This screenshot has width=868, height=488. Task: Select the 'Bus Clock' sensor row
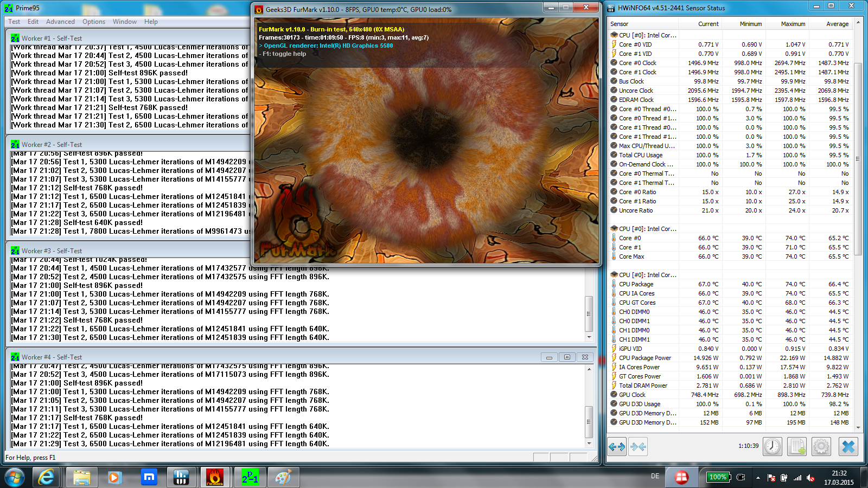point(730,81)
